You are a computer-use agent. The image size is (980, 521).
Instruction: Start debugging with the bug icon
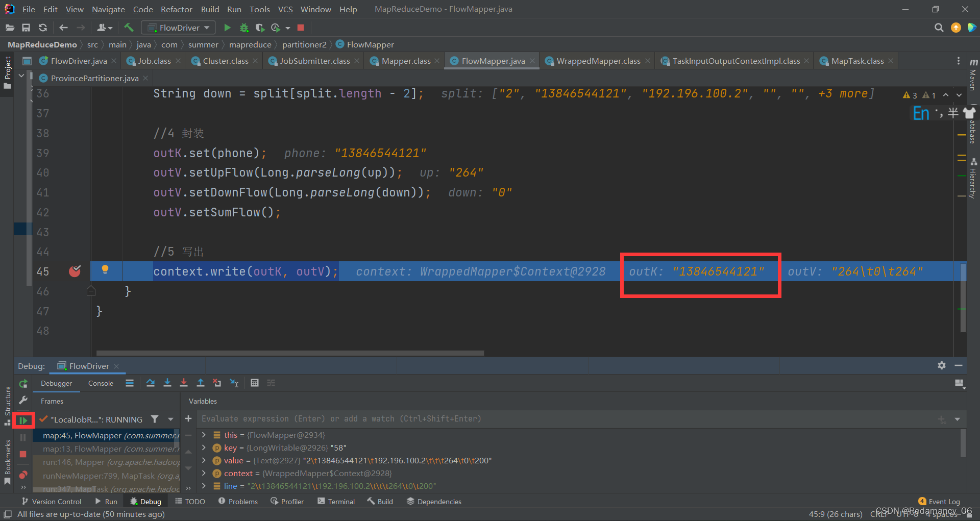click(244, 28)
